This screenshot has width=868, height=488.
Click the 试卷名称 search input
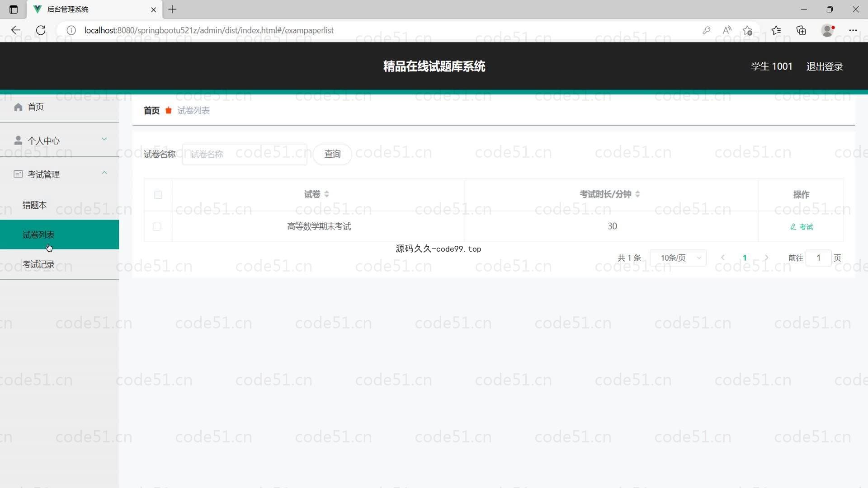tap(245, 154)
